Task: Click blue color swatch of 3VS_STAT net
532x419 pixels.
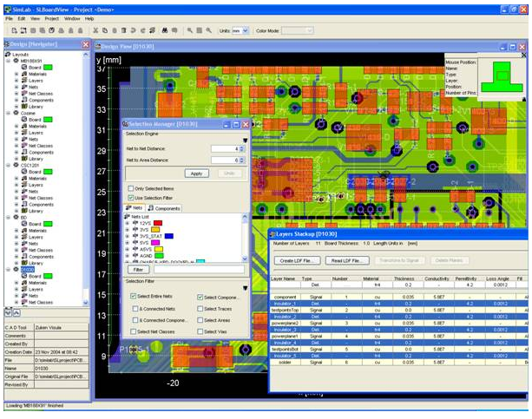Action: tap(169, 236)
